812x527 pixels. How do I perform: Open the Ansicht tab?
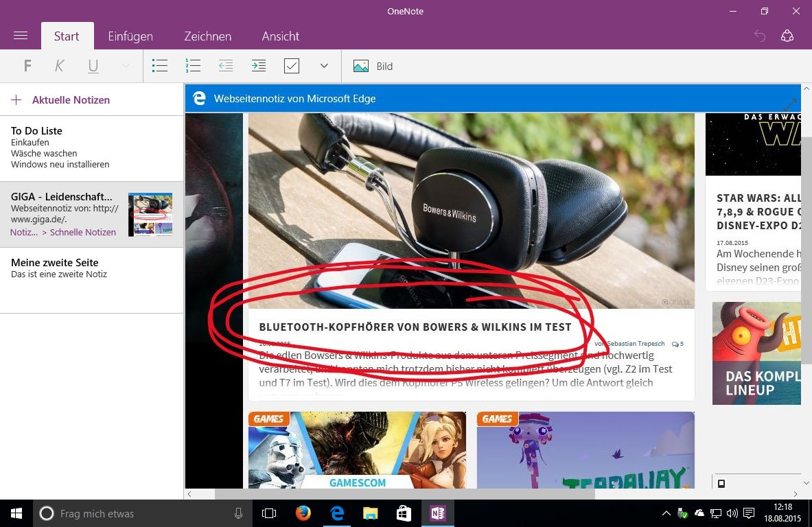point(280,36)
